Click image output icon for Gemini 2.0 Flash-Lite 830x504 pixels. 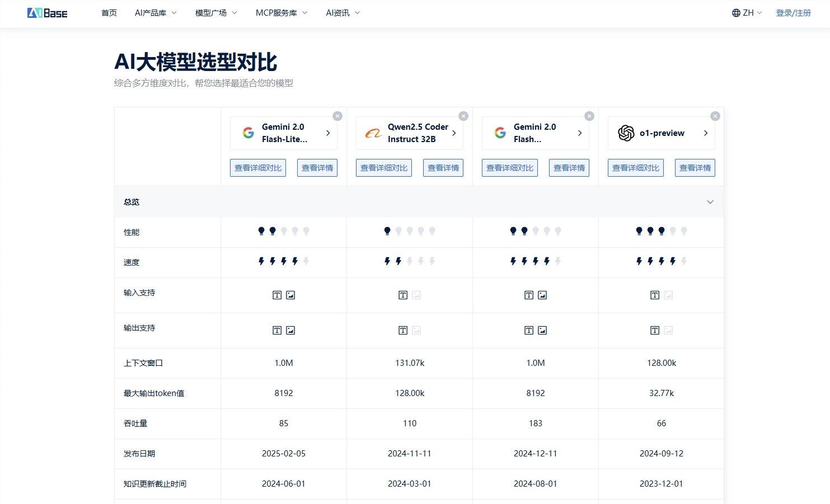click(x=290, y=331)
